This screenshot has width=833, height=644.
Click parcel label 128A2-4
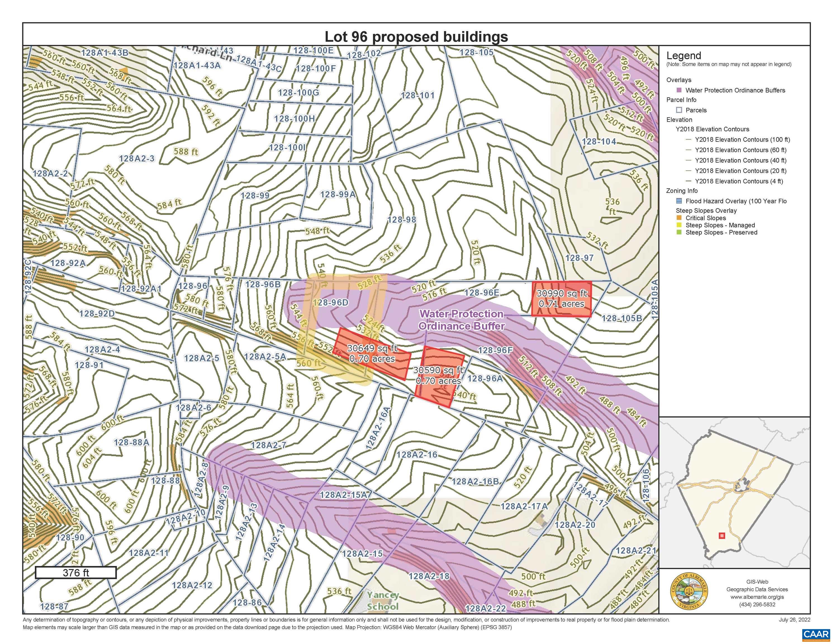[102, 349]
